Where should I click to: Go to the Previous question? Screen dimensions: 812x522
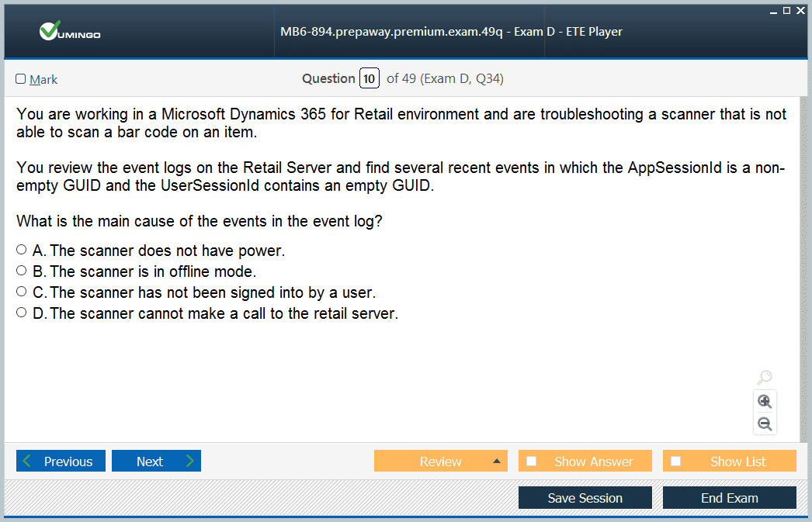pyautogui.click(x=61, y=461)
